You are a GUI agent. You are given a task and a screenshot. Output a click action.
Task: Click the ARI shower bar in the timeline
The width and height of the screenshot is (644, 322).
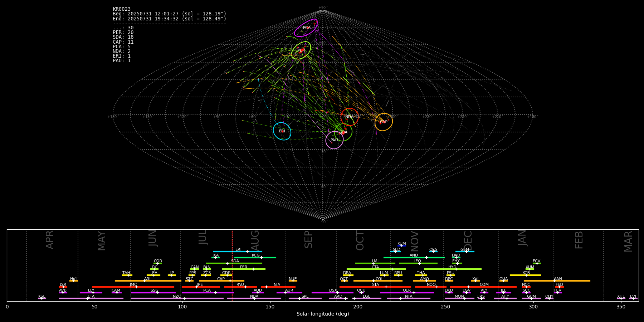148,281
